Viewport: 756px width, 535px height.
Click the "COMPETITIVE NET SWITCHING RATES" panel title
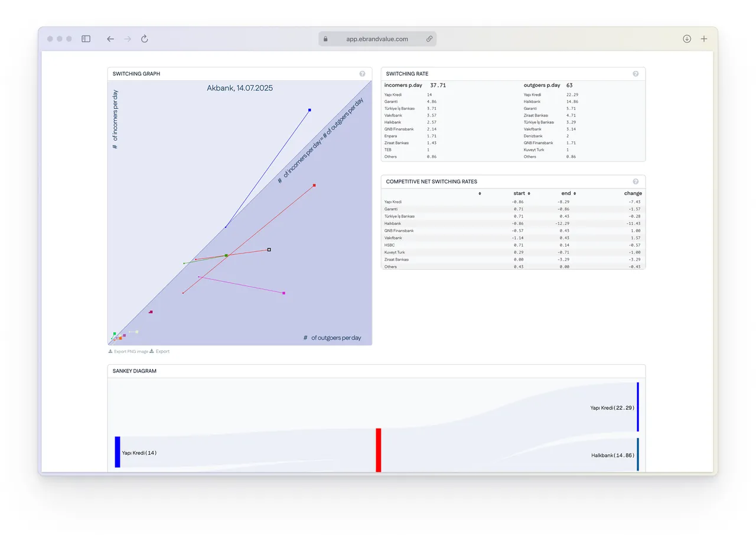(432, 181)
